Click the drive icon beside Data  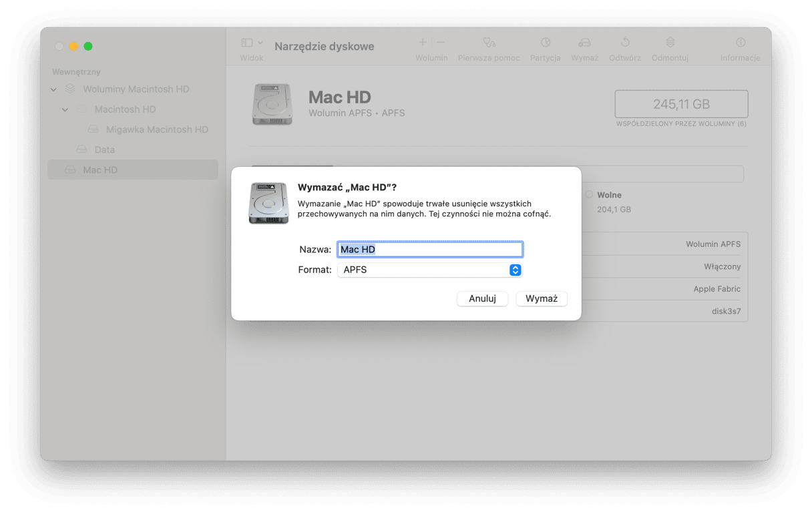(81, 150)
